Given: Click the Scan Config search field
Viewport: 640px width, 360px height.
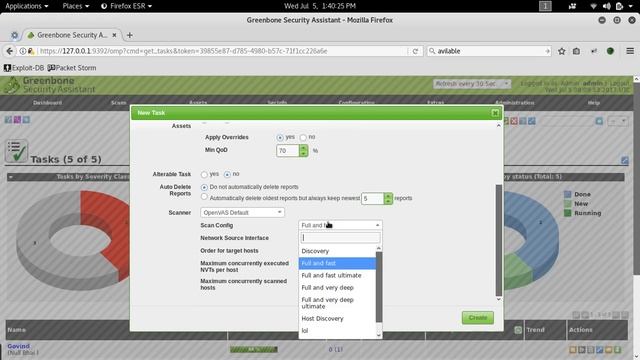Looking at the screenshot, I should coord(340,238).
